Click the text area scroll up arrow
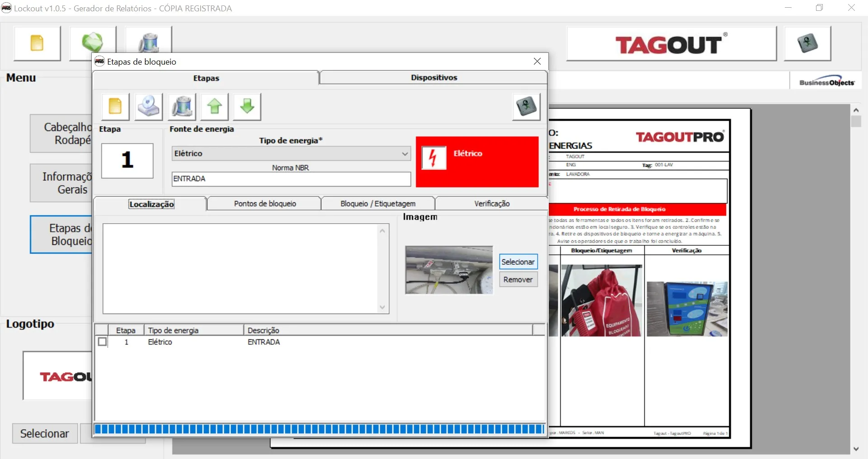 tap(382, 231)
